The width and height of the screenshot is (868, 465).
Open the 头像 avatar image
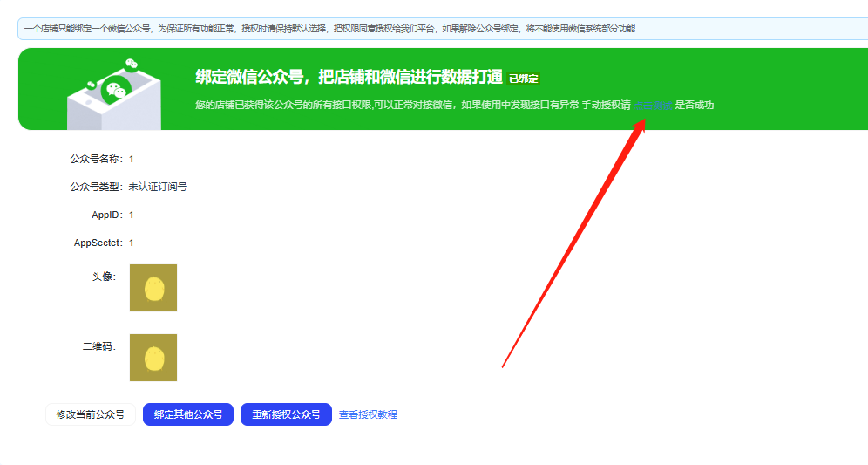click(153, 288)
